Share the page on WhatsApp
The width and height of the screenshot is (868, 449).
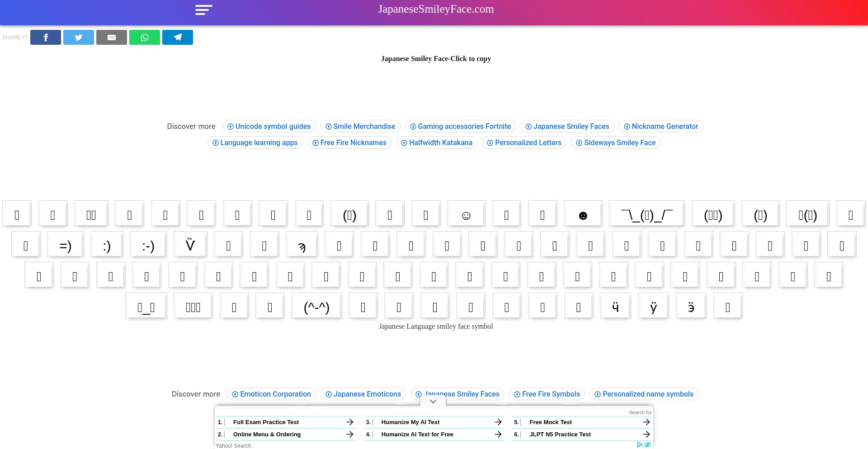point(145,38)
